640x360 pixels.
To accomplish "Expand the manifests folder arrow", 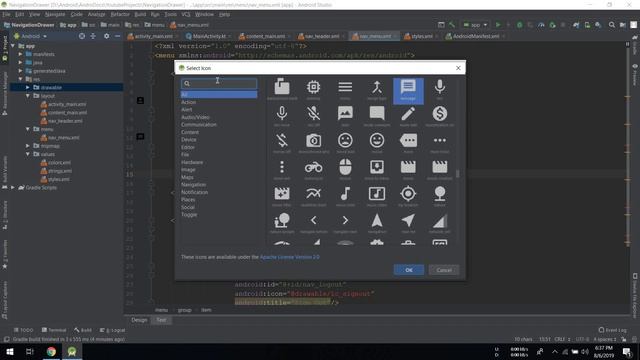I will [x=20, y=54].
